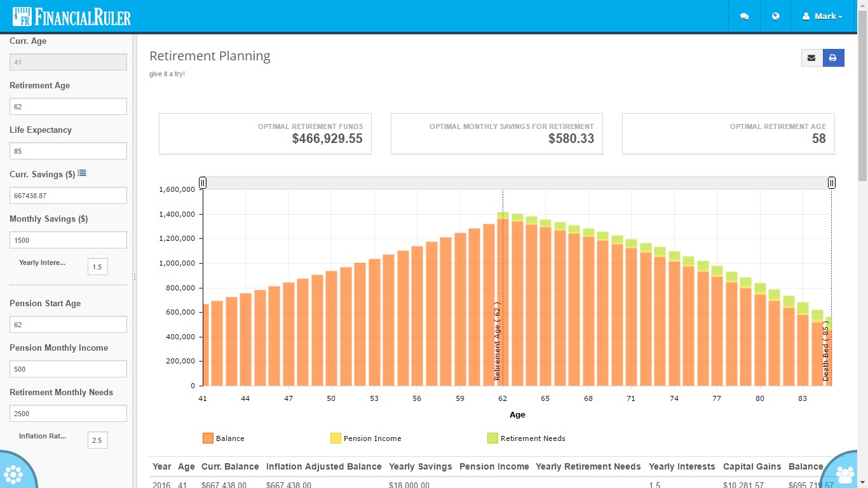This screenshot has width=868, height=488.
Task: Click the Yearly Interests column header
Action: point(682,466)
